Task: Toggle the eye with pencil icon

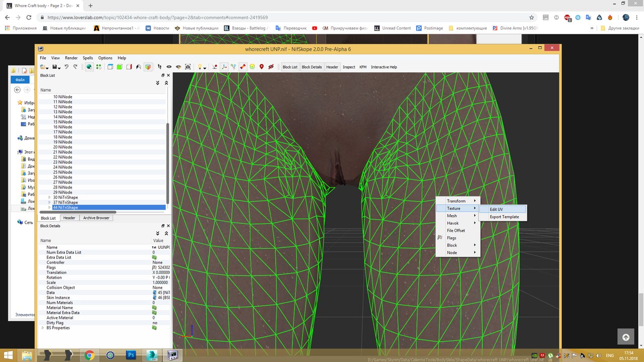Action: point(178,67)
